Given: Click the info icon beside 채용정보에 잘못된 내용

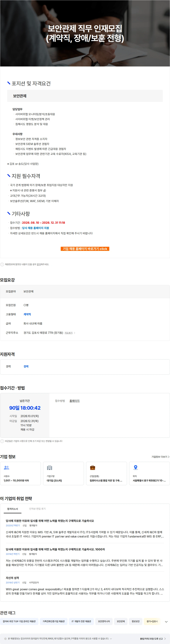Looking at the screenshot, I should pos(2,264).
